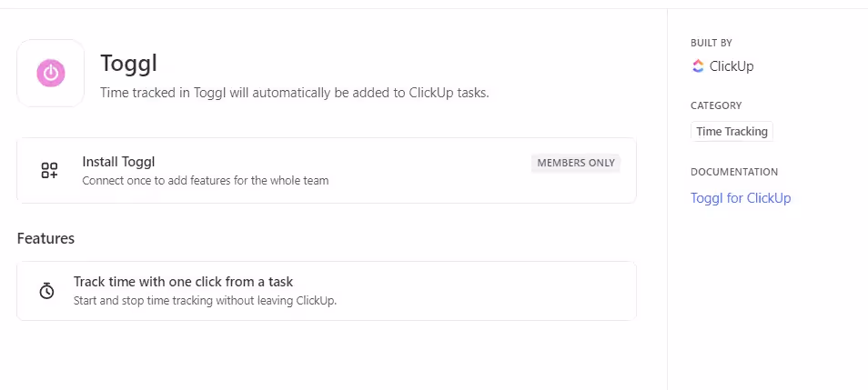Click 'Track time with one click' feature title
868x390 pixels.
coord(183,282)
